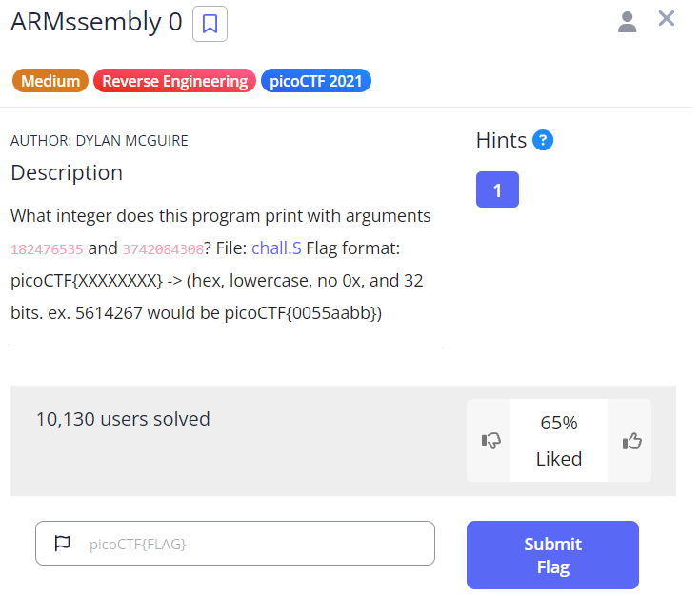700x596 pixels.
Task: Click the Hints help question mark icon
Action: (x=543, y=141)
